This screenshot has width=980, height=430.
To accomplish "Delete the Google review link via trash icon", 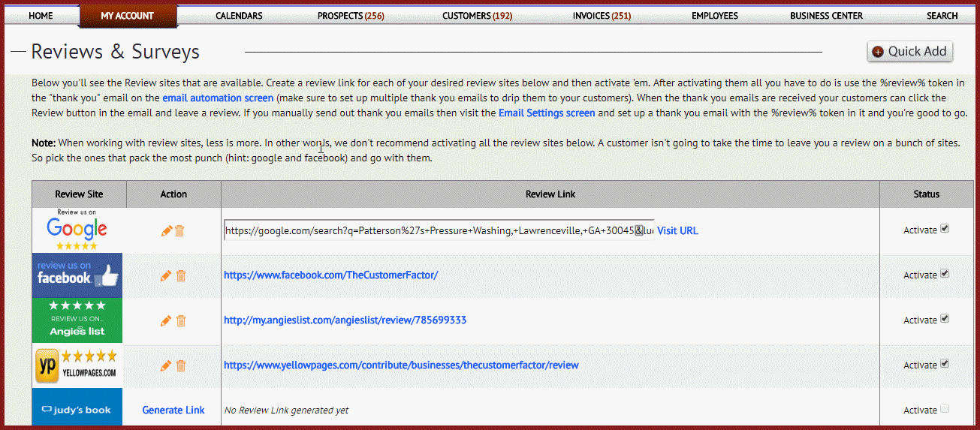I will click(x=180, y=231).
